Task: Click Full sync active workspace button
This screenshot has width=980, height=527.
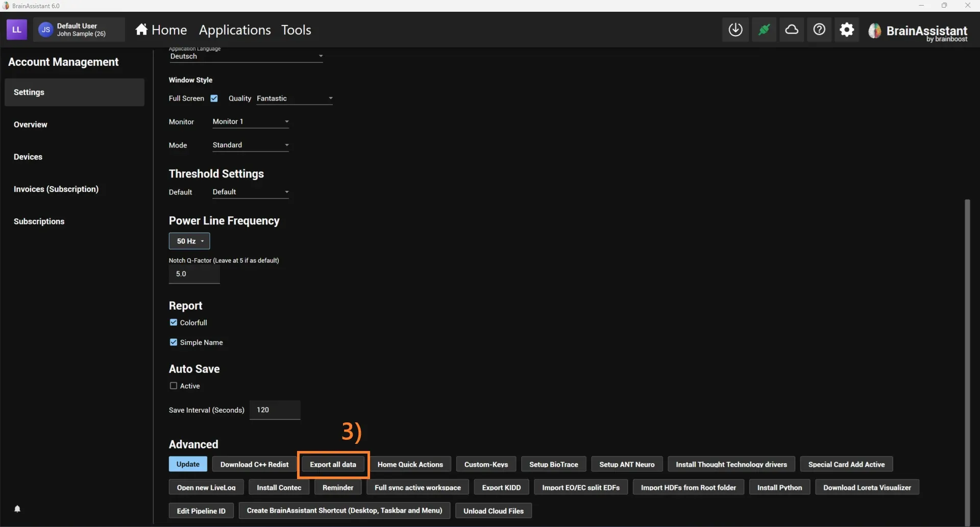Action: coord(418,487)
